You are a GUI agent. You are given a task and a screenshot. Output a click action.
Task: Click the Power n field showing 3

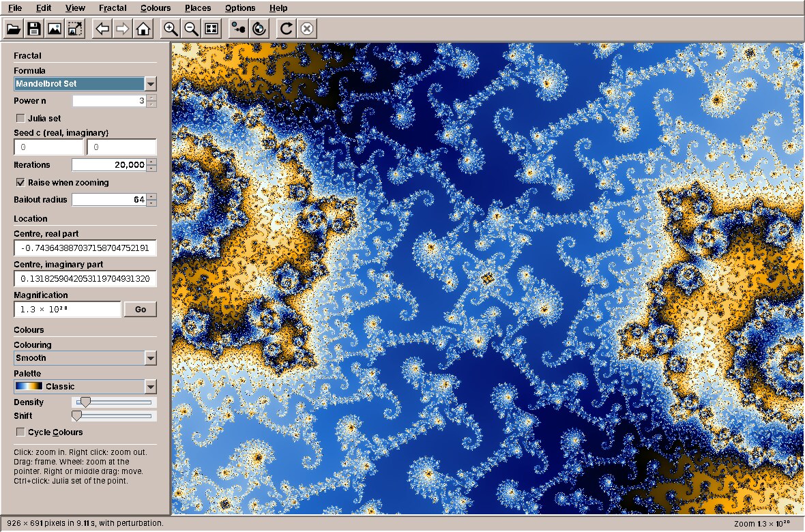tap(109, 101)
